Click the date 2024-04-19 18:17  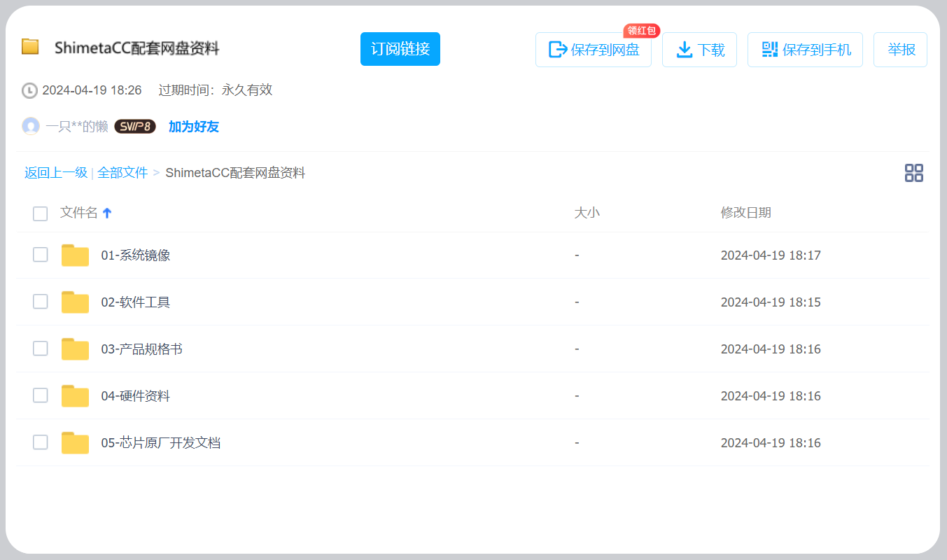coord(771,255)
